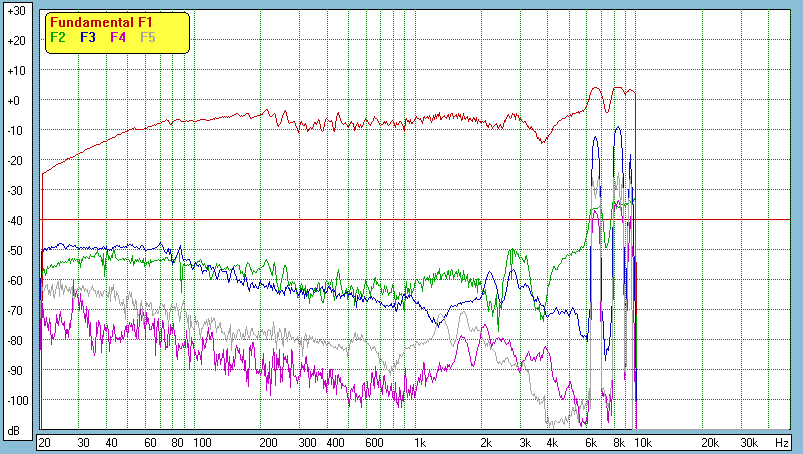Select the 4k frequency axis label
This screenshot has height=454, width=803.
(552, 442)
